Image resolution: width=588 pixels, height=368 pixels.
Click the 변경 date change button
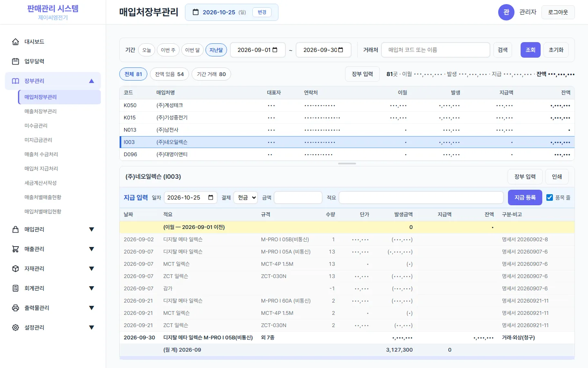tap(262, 12)
